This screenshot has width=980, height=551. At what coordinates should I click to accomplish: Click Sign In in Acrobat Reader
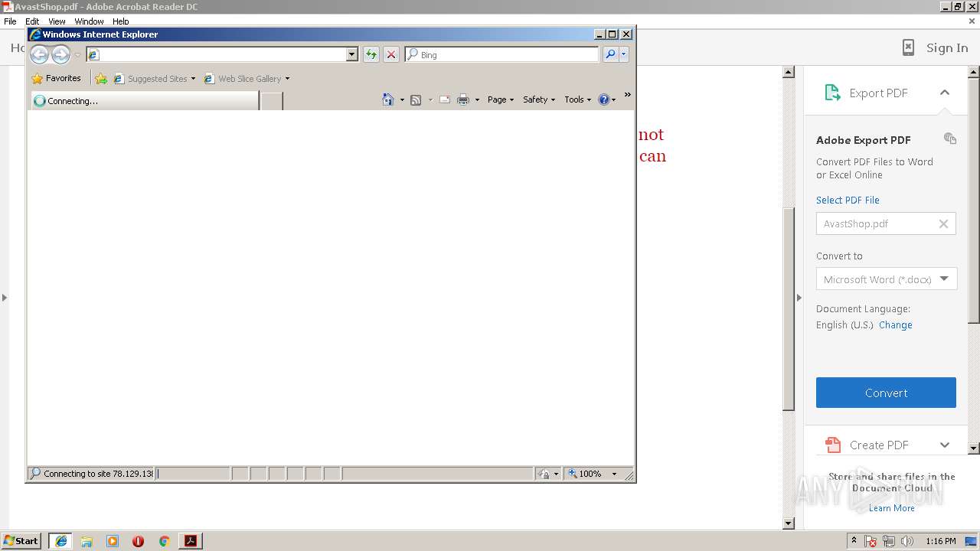point(947,47)
